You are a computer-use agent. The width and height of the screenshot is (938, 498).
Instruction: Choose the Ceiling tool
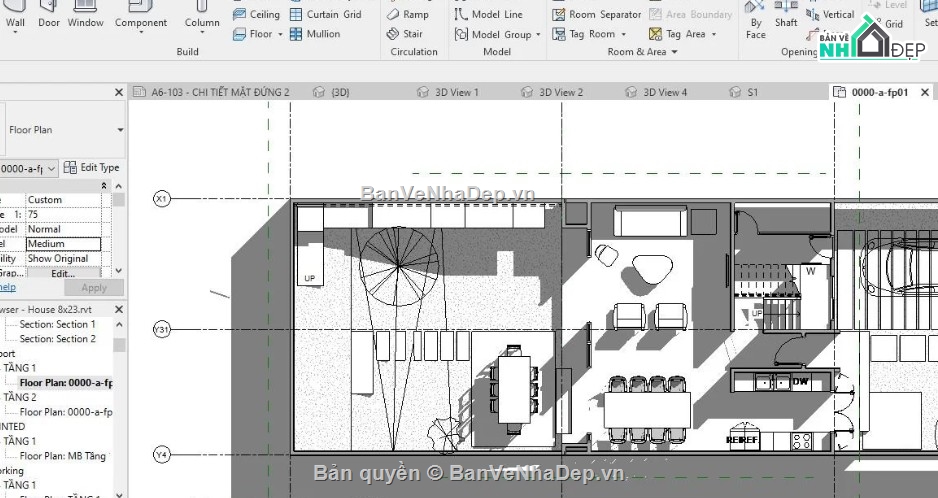pos(256,14)
